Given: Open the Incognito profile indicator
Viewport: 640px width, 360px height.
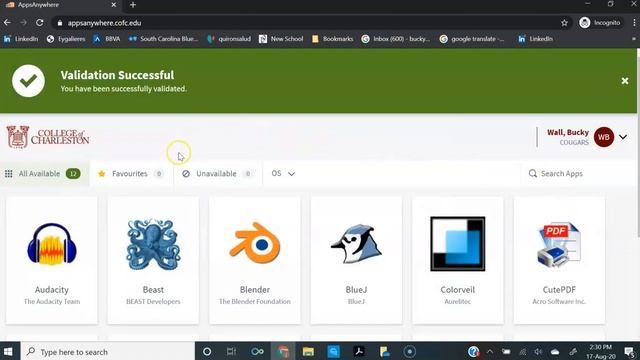Looking at the screenshot, I should click(x=600, y=23).
